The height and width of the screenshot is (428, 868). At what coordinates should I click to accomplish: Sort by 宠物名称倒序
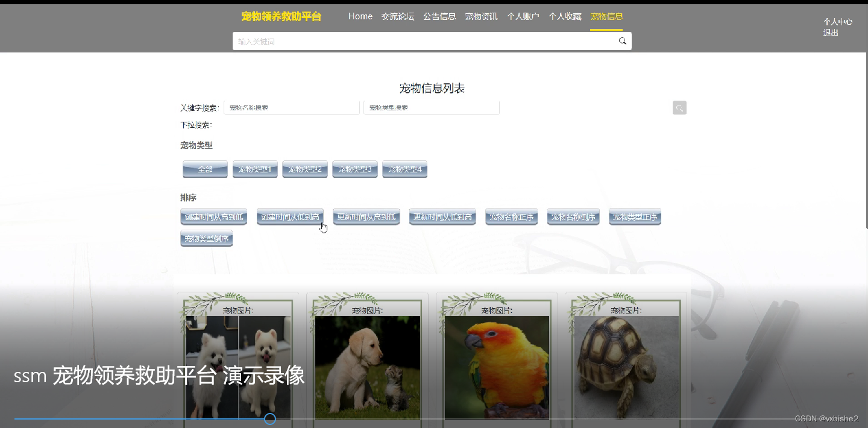tap(573, 217)
